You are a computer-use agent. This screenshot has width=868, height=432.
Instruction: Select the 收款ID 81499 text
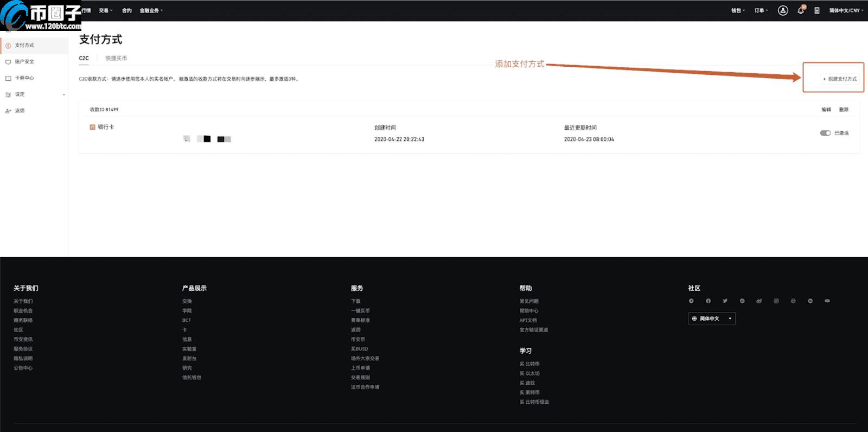[x=104, y=110]
